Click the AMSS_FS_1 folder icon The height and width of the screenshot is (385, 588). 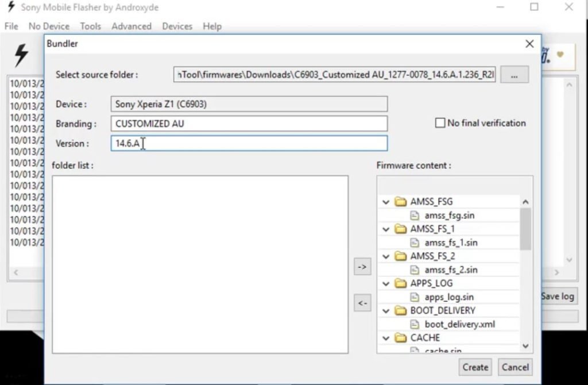tap(401, 229)
